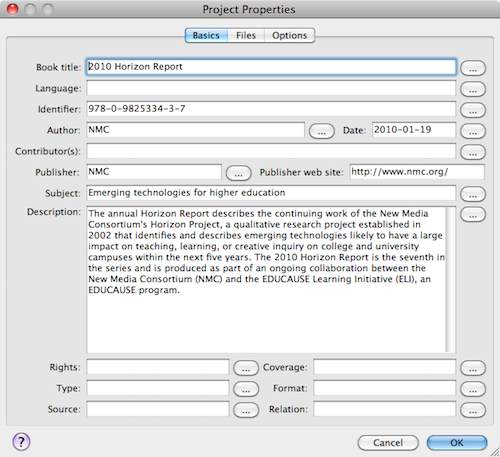Switch to the Options tab
Image resolution: width=500 pixels, height=457 pixels.
pyautogui.click(x=289, y=35)
